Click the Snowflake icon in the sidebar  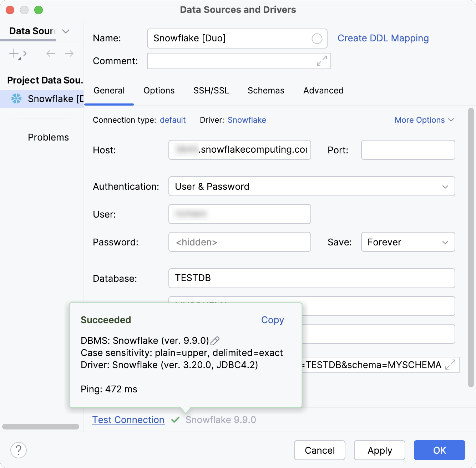[x=16, y=99]
